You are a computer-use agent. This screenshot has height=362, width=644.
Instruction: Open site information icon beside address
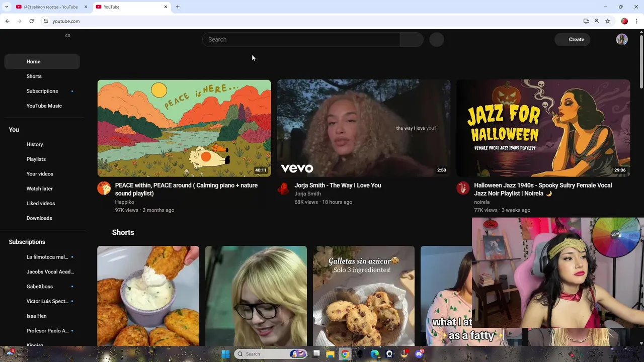(46, 21)
